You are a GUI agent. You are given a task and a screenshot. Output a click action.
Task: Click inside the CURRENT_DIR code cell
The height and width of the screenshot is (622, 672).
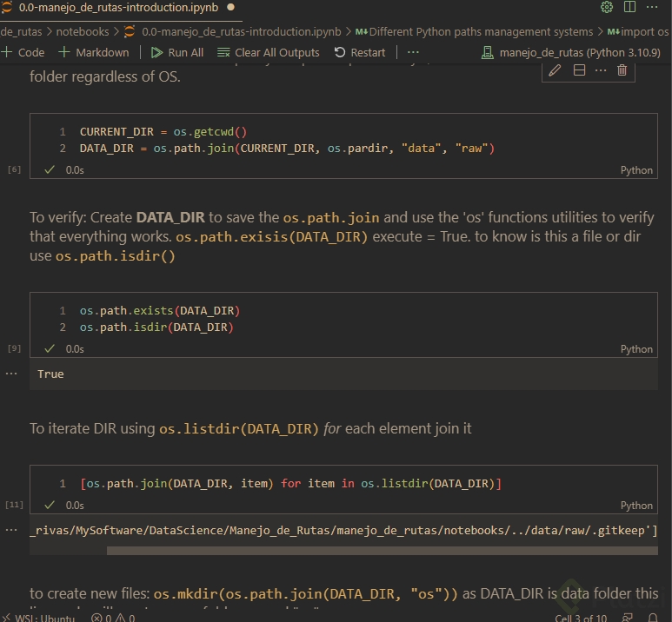tap(343, 140)
